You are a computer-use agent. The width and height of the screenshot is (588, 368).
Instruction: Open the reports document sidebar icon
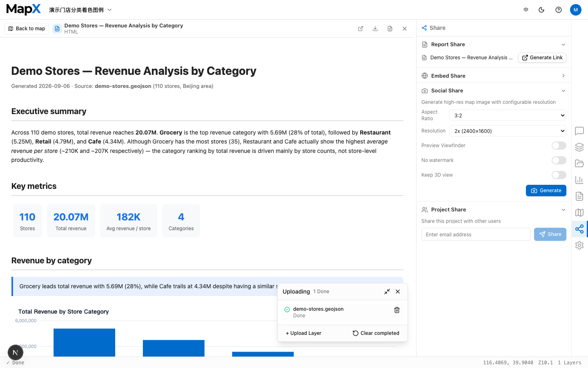pyautogui.click(x=579, y=196)
